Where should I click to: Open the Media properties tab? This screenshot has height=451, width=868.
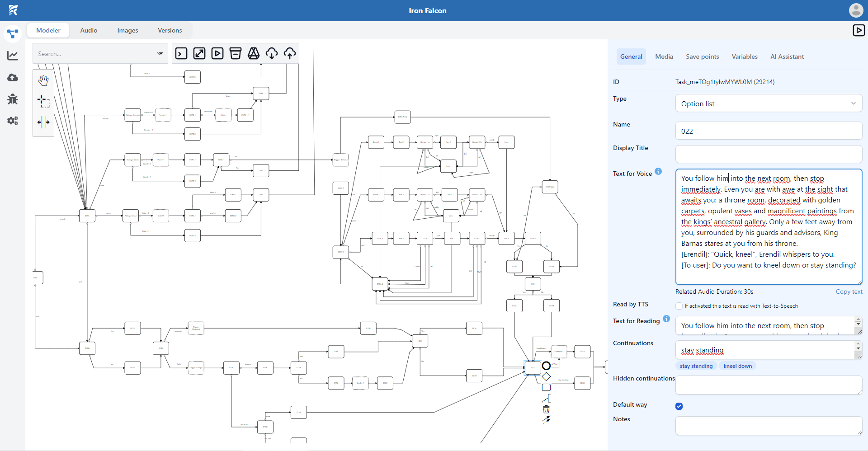tap(664, 56)
